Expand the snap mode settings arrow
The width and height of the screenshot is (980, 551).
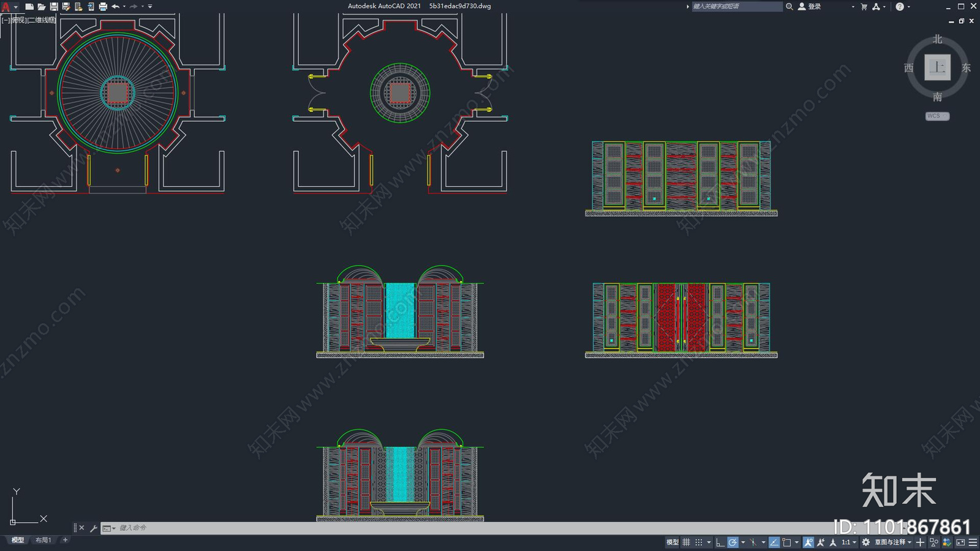pos(709,542)
